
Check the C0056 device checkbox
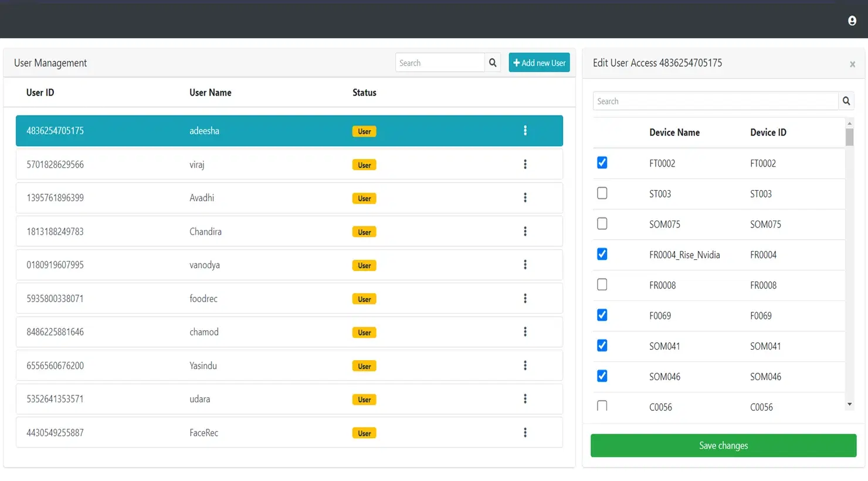(x=602, y=405)
